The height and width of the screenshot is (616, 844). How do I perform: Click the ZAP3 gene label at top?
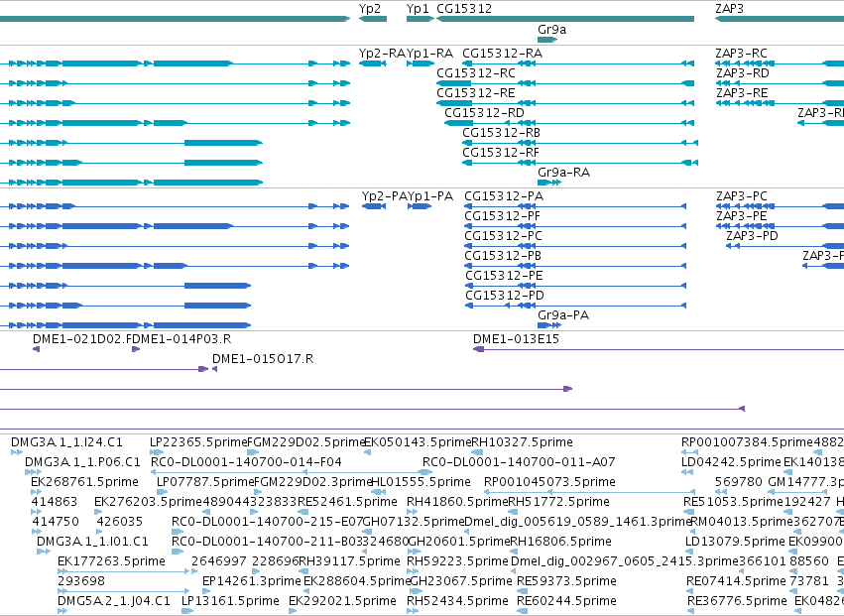[729, 9]
